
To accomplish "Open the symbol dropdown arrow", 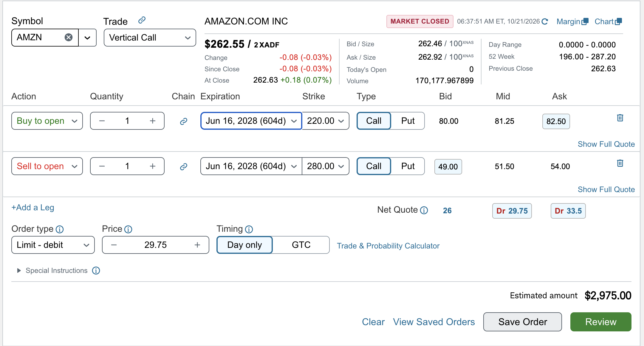I will click(87, 38).
